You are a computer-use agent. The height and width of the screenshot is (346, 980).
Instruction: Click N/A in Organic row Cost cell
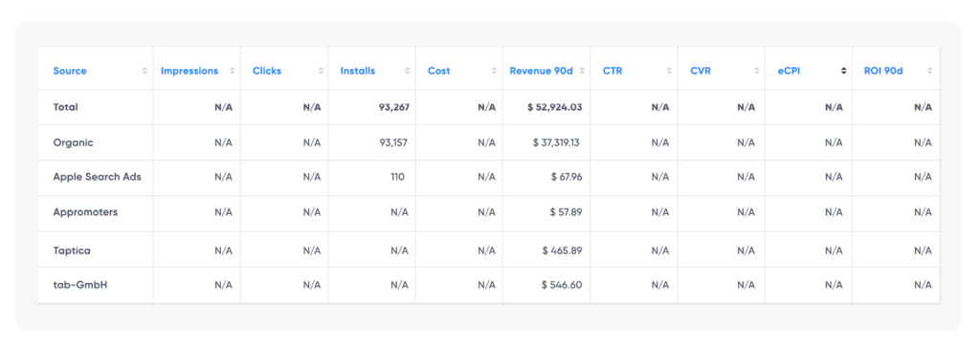tap(487, 142)
